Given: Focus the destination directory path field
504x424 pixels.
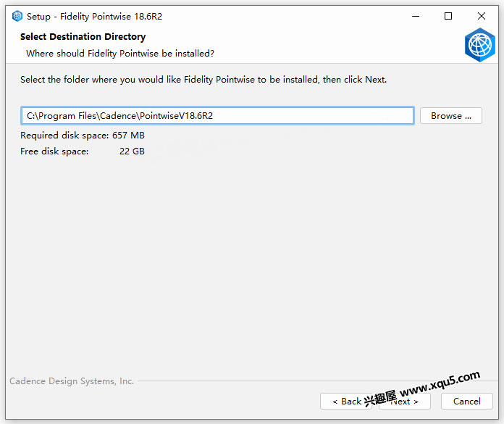Looking at the screenshot, I should coord(217,116).
